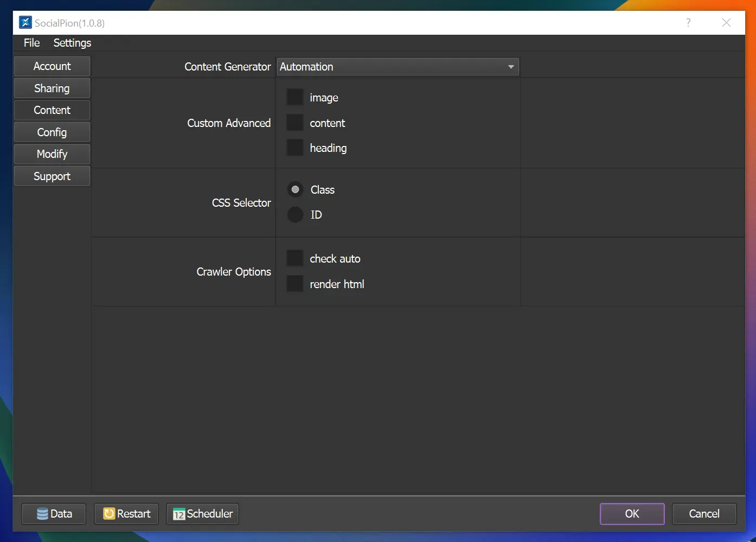This screenshot has height=542, width=756.
Task: Open the Settings menu
Action: pos(72,43)
